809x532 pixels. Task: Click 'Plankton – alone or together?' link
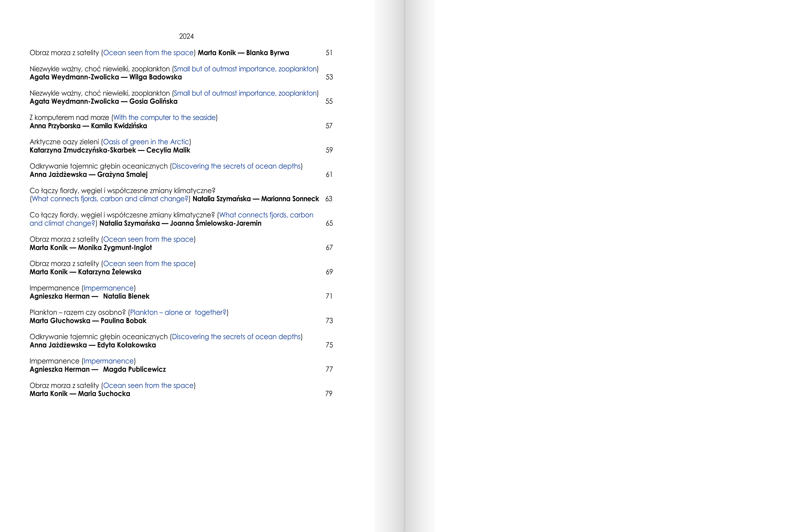click(x=178, y=312)
